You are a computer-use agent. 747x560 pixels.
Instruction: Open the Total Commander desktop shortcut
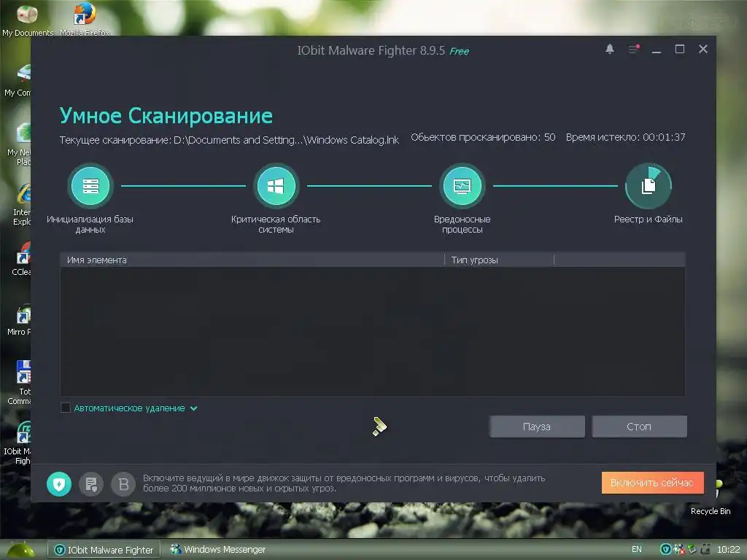coord(20,383)
